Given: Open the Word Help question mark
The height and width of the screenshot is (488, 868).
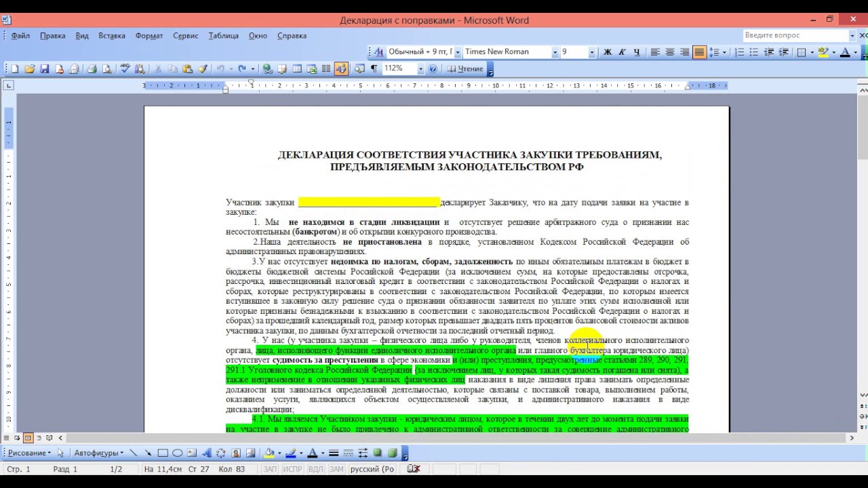Looking at the screenshot, I should pyautogui.click(x=433, y=68).
